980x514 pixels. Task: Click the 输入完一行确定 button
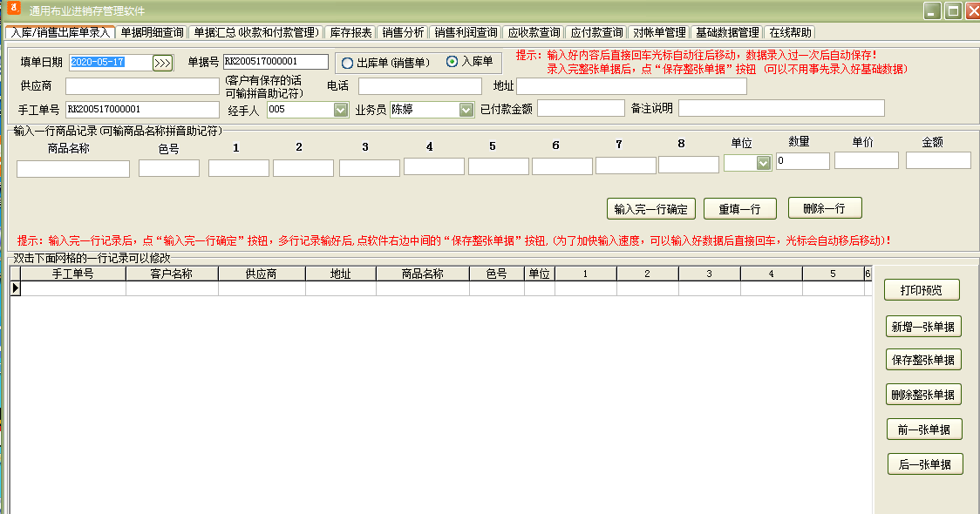point(650,208)
